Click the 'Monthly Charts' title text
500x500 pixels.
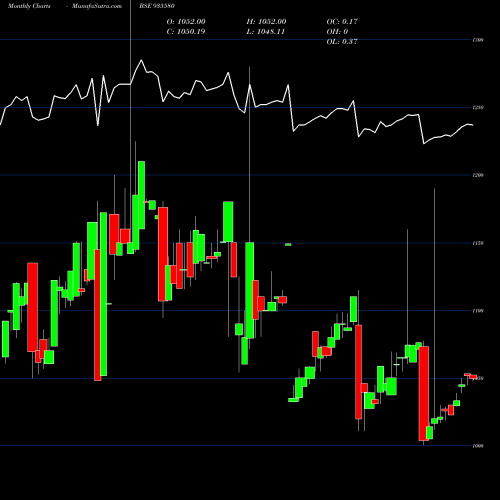point(29,6)
